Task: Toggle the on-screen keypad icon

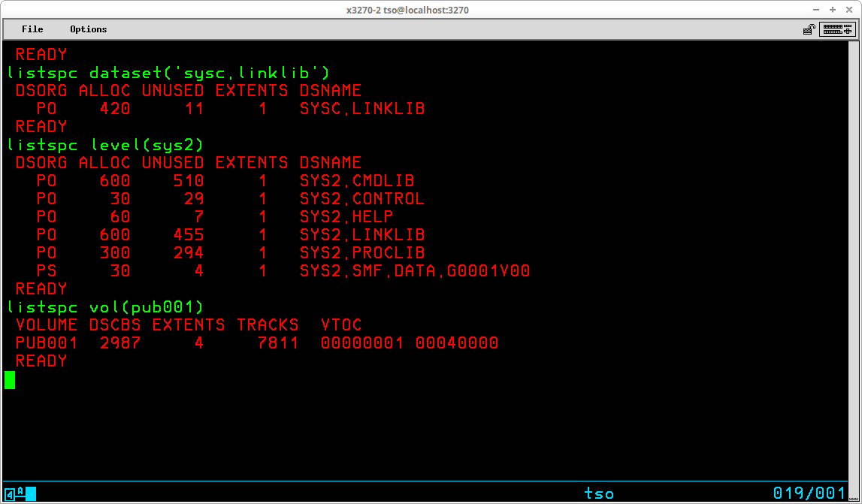Action: (x=837, y=29)
